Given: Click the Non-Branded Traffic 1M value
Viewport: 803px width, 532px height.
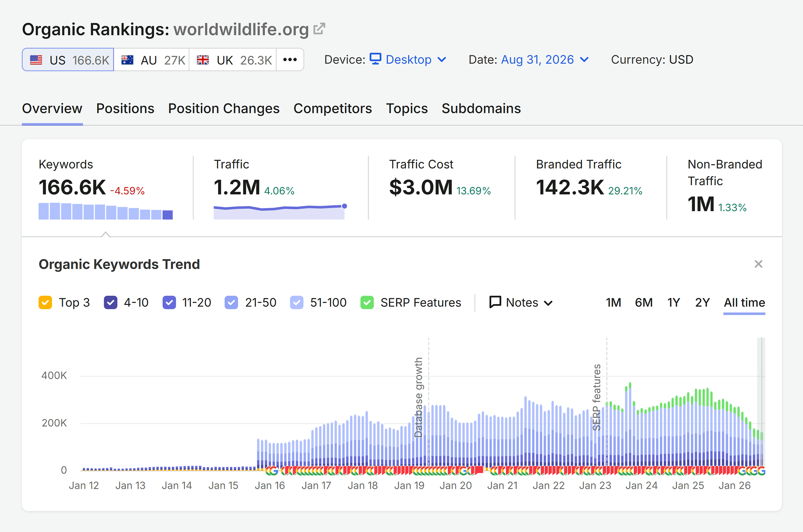Looking at the screenshot, I should tap(701, 204).
